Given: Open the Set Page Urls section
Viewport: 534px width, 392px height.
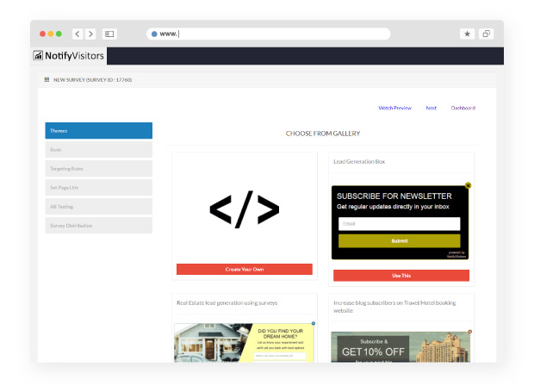Looking at the screenshot, I should coord(99,188).
